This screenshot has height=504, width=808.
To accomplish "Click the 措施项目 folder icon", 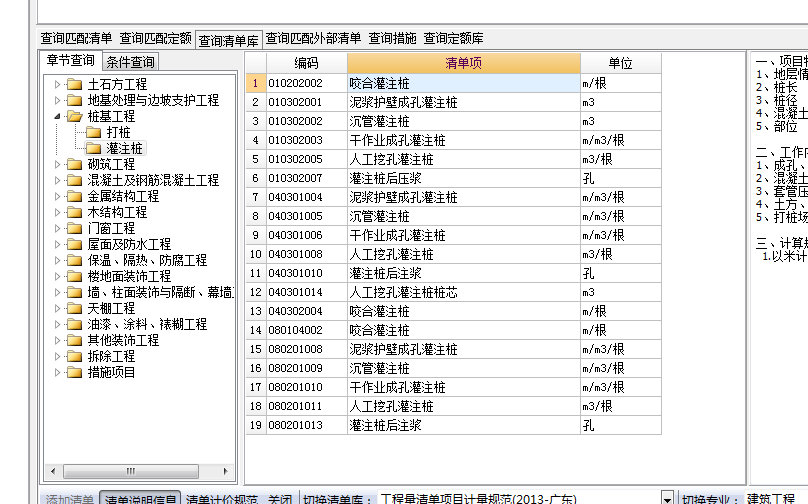I will [x=74, y=372].
